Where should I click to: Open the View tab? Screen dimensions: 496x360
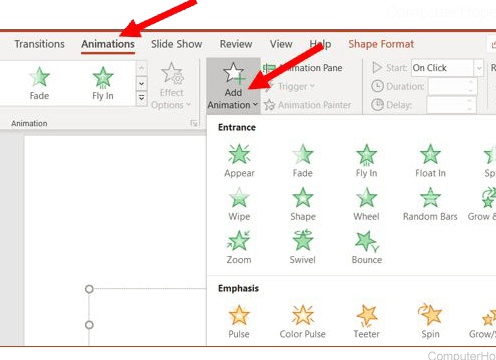coord(281,44)
